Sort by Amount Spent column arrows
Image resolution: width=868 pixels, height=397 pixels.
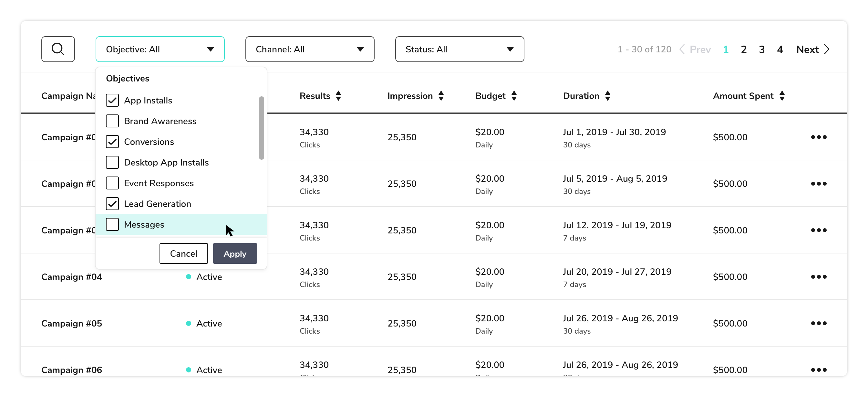click(x=782, y=96)
